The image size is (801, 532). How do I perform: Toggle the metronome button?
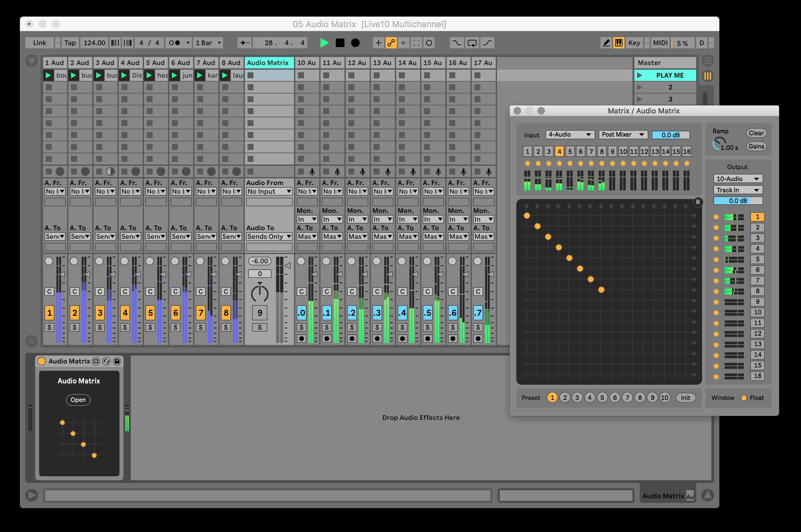(175, 43)
